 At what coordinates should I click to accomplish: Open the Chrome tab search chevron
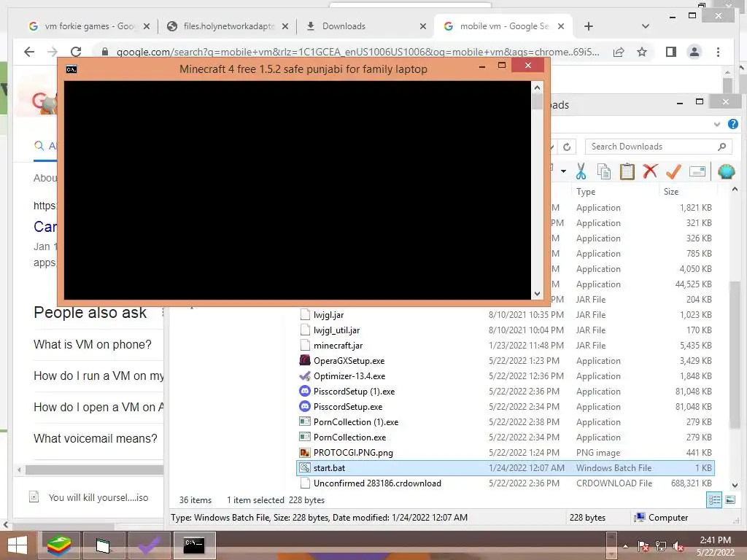tap(645, 26)
